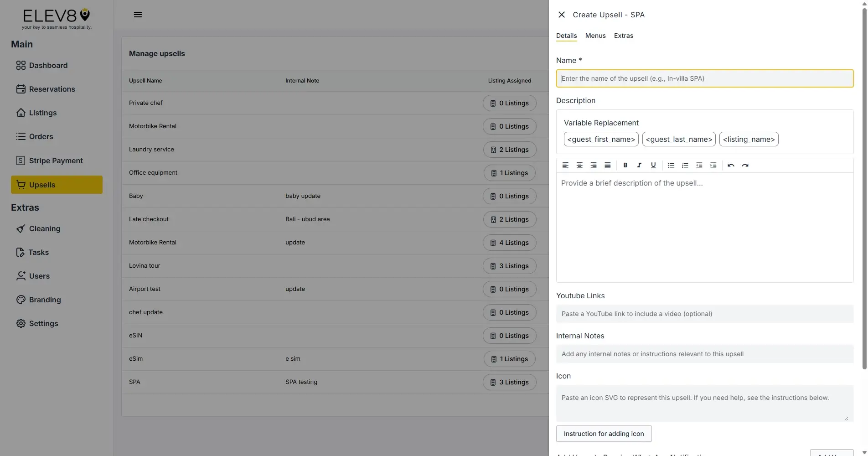Viewport: 868px width, 456px height.
Task: Insert the guest_first_name variable
Action: click(601, 139)
